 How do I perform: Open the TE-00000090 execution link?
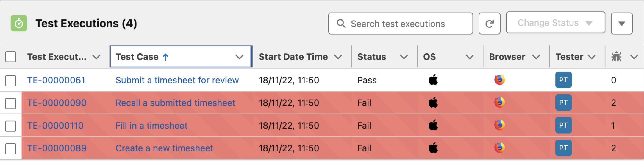point(57,103)
